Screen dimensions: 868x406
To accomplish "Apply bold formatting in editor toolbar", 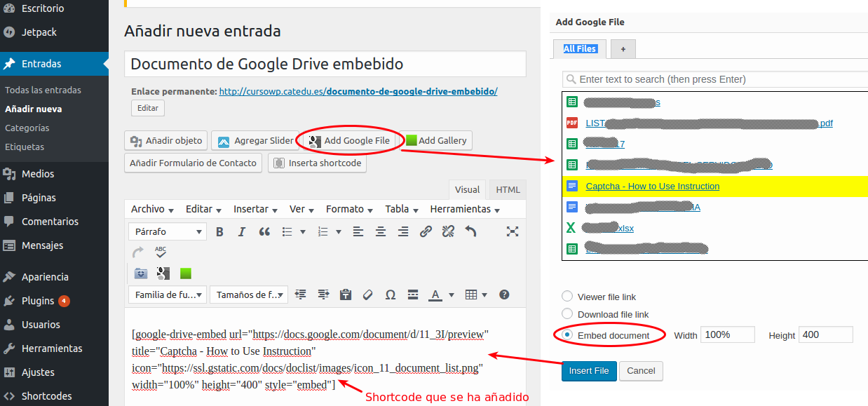I will (x=219, y=231).
